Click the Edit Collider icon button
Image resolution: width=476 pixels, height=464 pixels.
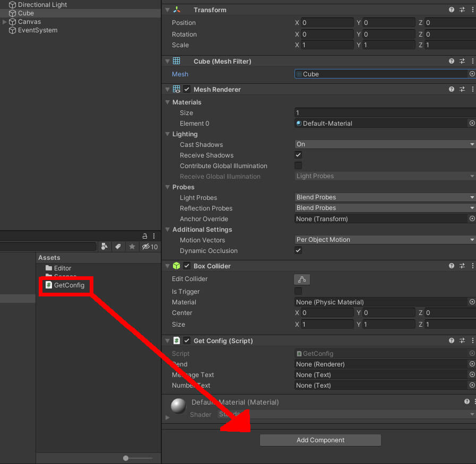tap(302, 279)
